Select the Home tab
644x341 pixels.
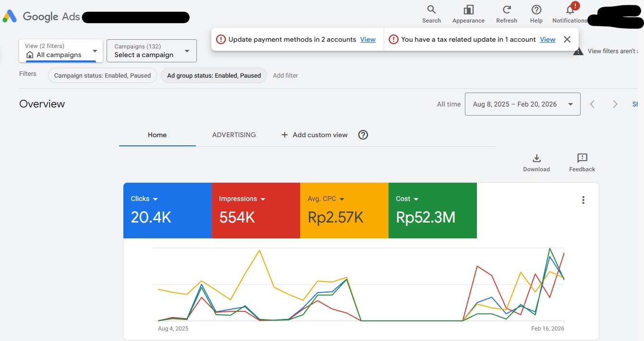(157, 135)
